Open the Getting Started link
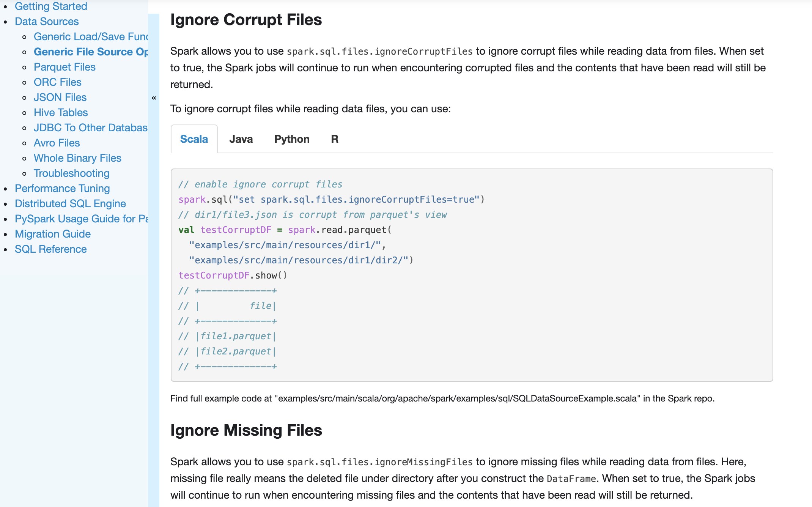The image size is (812, 507). click(x=51, y=6)
